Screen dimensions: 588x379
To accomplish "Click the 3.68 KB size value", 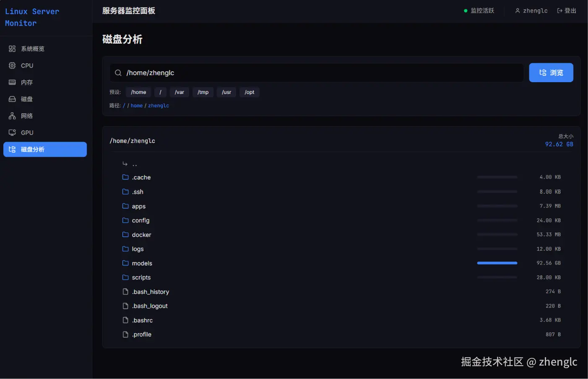I will [x=550, y=320].
